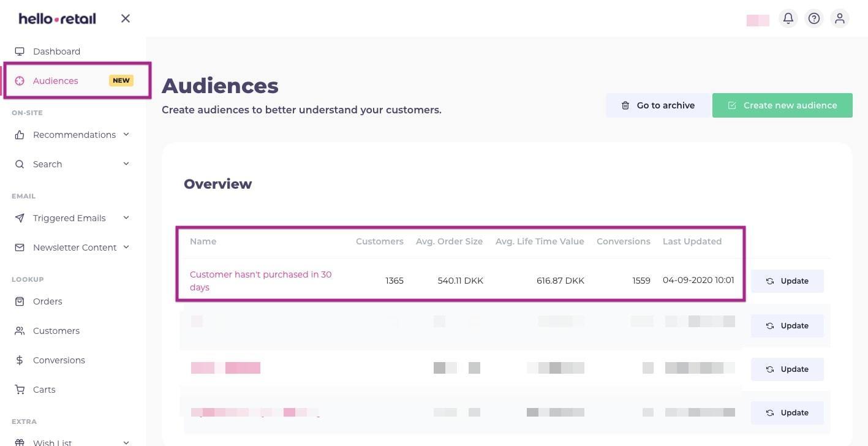Screen dimensions: 868x446
Task: Click the hello retail logo
Action: click(57, 19)
